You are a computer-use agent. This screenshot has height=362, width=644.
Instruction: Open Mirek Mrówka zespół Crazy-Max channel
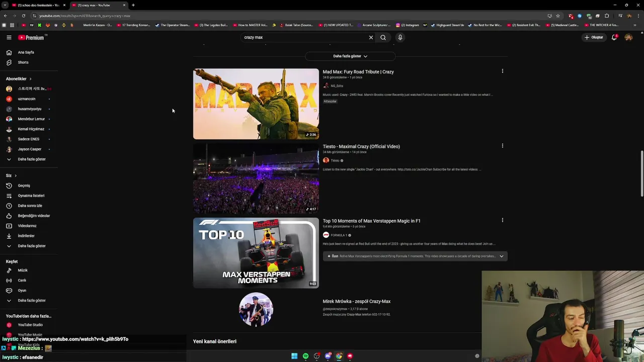(x=357, y=301)
